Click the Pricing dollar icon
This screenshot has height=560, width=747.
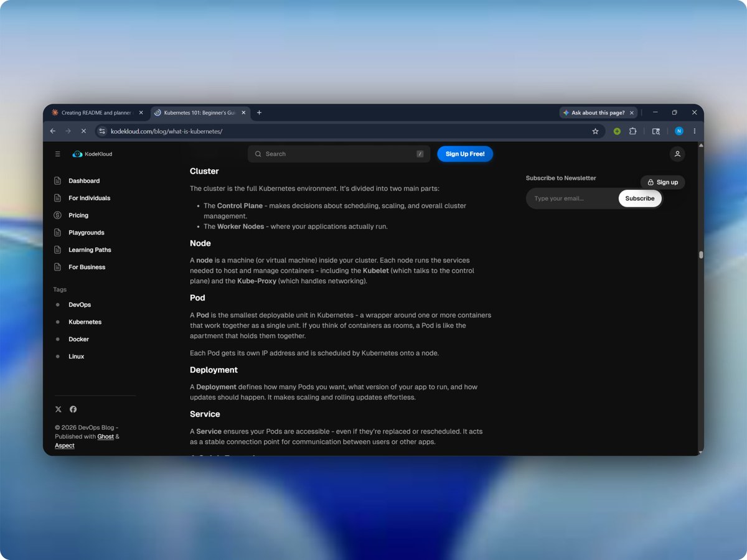click(58, 215)
